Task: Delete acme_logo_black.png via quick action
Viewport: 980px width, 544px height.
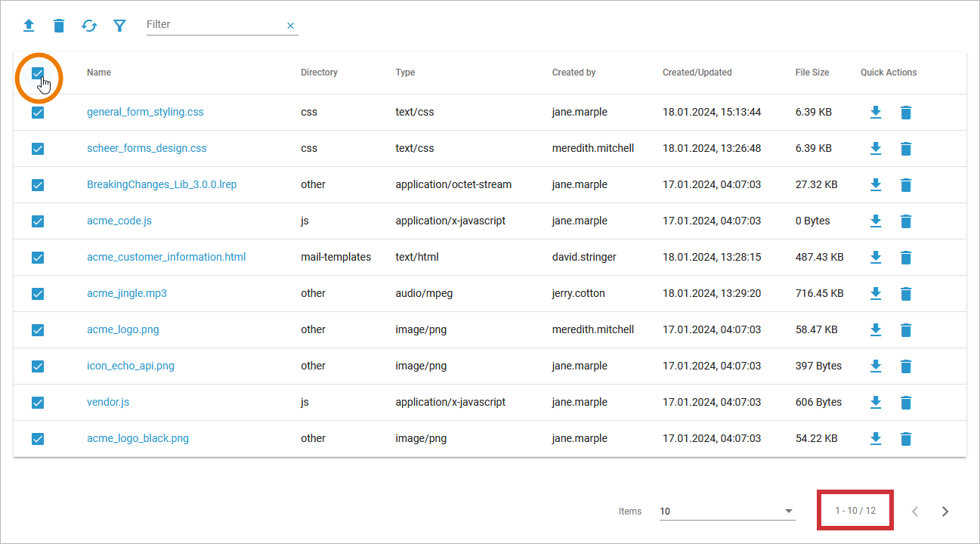Action: click(906, 438)
